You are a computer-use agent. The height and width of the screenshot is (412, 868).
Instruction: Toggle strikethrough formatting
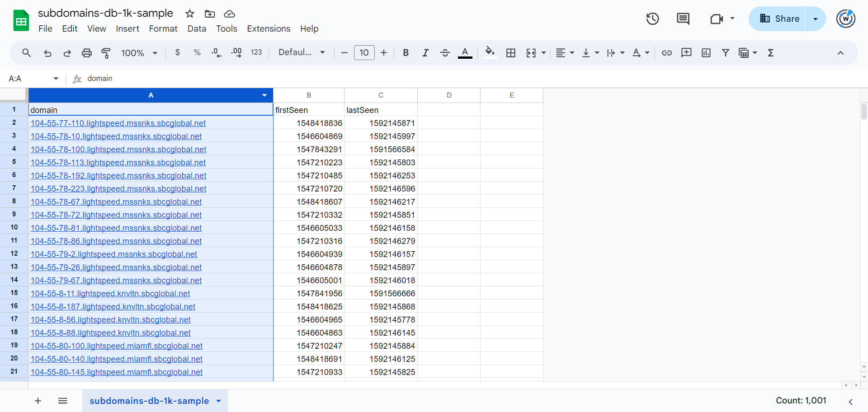445,53
